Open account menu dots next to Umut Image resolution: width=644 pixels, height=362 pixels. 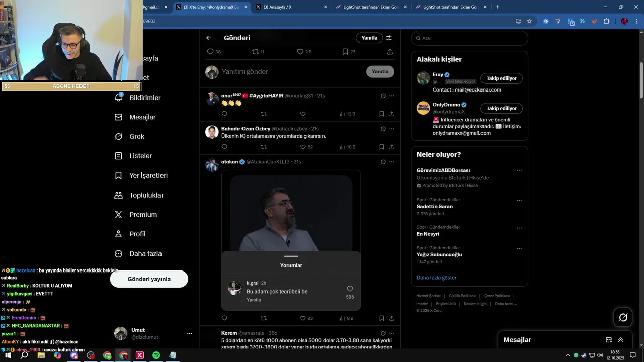pyautogui.click(x=190, y=333)
